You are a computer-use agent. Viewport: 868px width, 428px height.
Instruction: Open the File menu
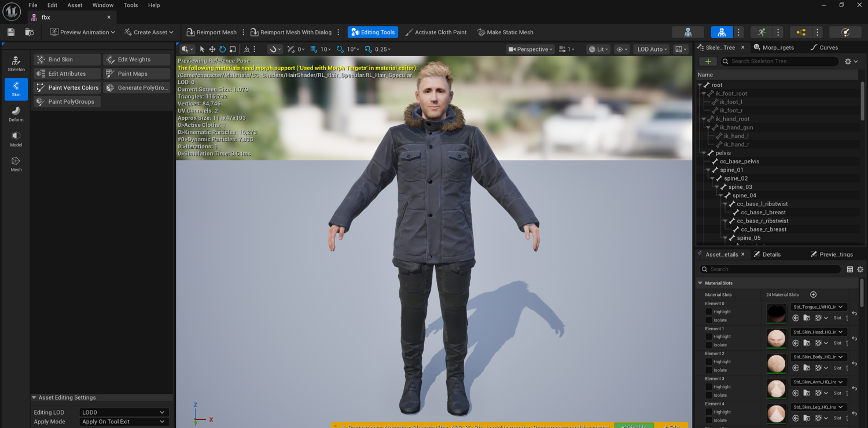pyautogui.click(x=33, y=5)
